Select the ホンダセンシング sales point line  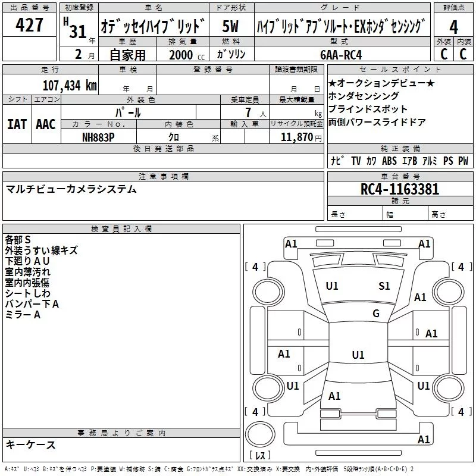[364, 96]
